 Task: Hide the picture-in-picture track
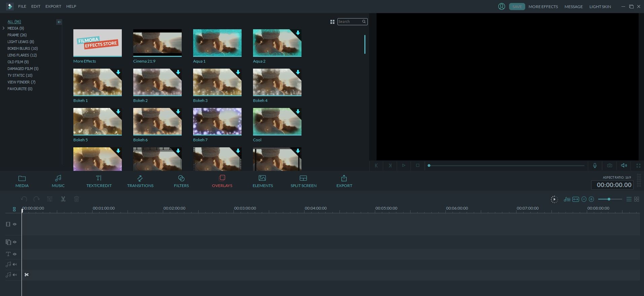coord(15,242)
